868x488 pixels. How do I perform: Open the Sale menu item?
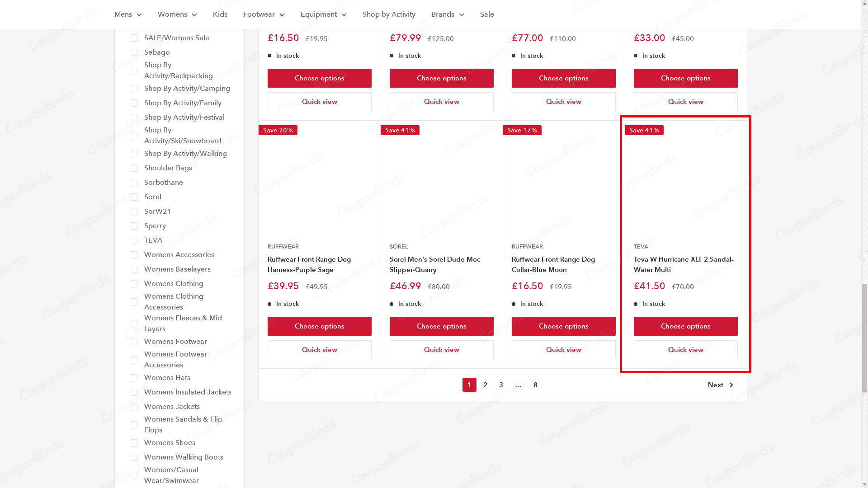(487, 14)
